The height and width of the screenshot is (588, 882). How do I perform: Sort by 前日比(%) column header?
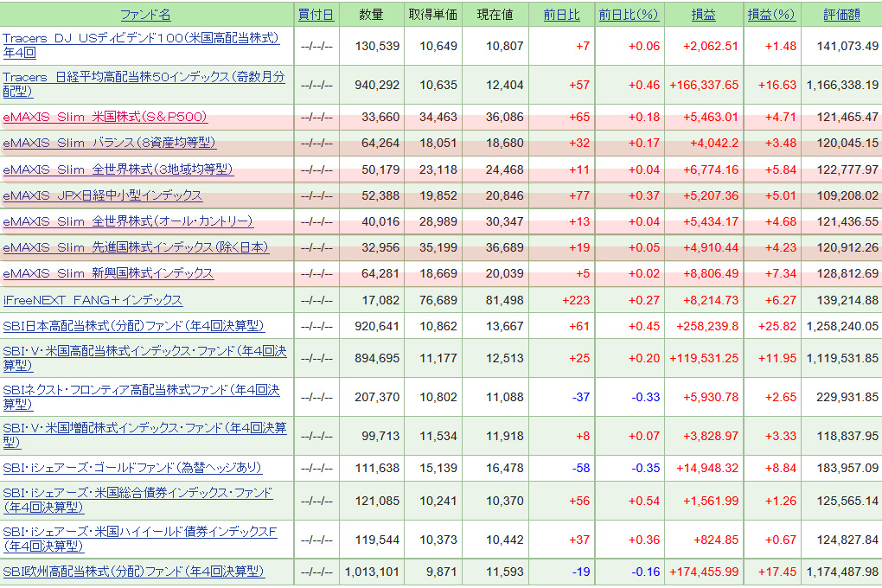628,15
